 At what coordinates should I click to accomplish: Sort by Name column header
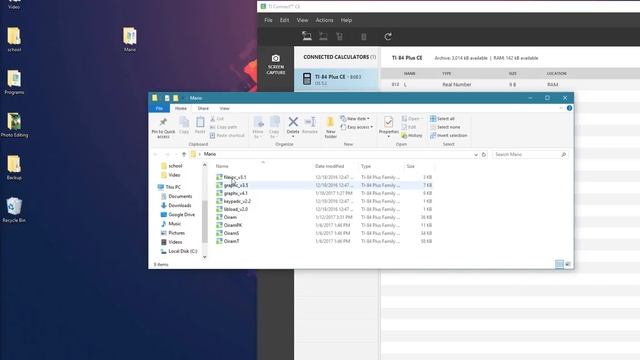click(x=222, y=166)
